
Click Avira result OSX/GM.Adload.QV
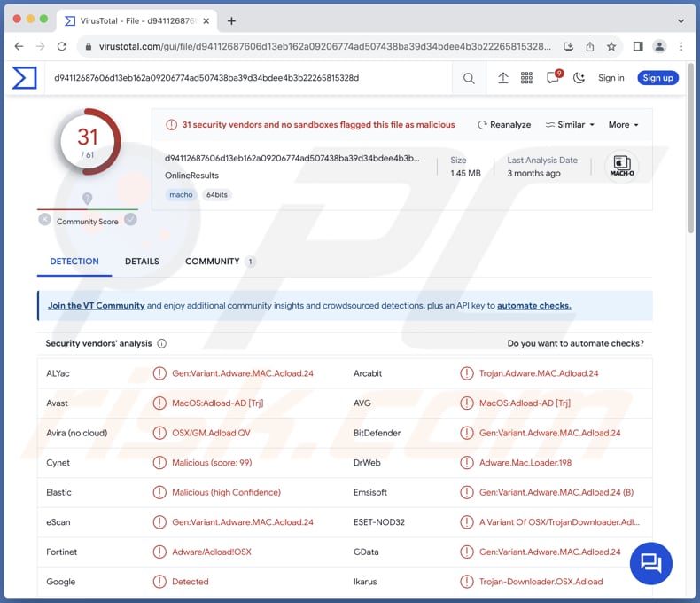pyautogui.click(x=211, y=433)
